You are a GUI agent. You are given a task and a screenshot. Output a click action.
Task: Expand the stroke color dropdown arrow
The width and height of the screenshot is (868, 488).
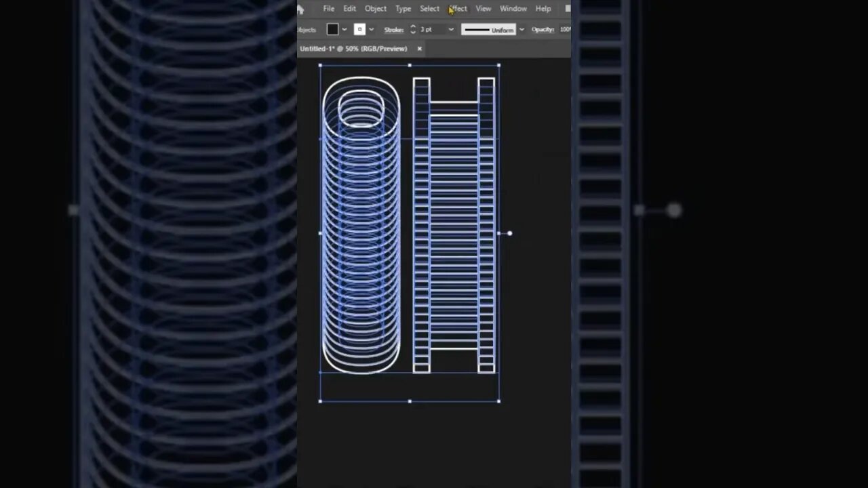(x=371, y=29)
